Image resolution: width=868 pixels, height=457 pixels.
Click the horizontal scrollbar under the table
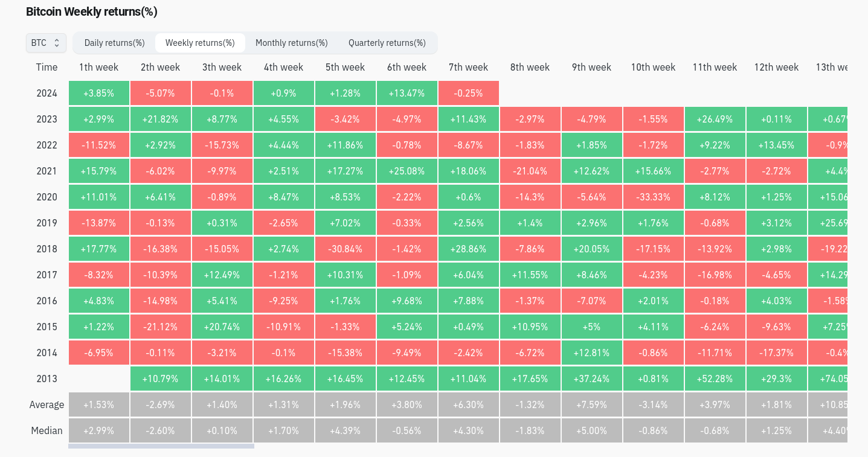tap(161, 446)
